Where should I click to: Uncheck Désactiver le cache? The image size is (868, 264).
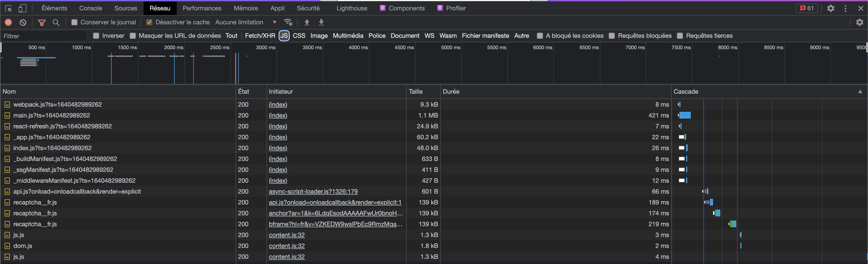[x=149, y=22]
